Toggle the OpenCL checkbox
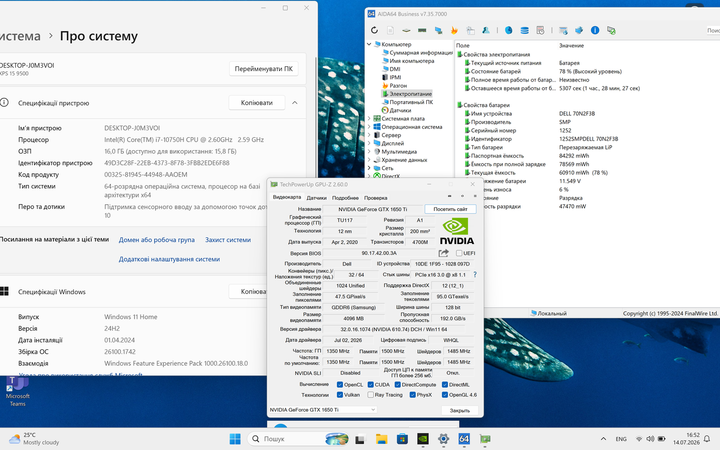 click(x=340, y=384)
